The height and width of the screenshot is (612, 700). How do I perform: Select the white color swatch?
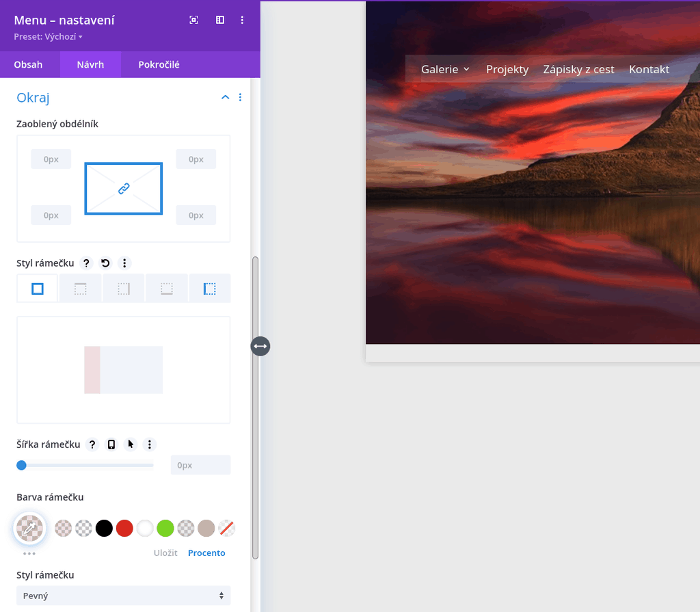pyautogui.click(x=145, y=528)
